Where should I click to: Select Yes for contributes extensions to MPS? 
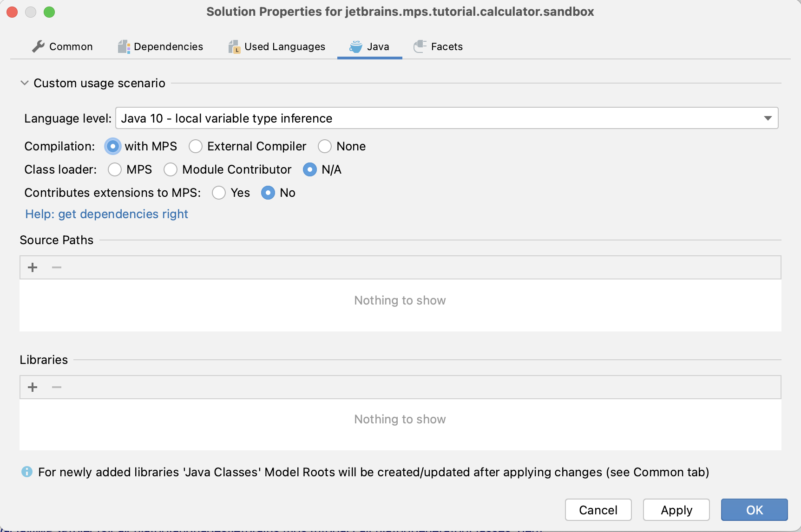click(219, 193)
